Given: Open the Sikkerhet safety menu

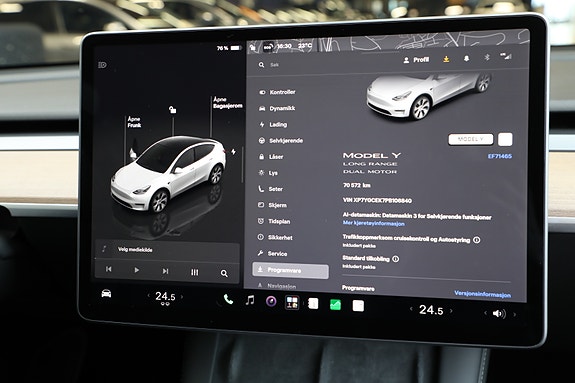Looking at the screenshot, I should point(275,237).
